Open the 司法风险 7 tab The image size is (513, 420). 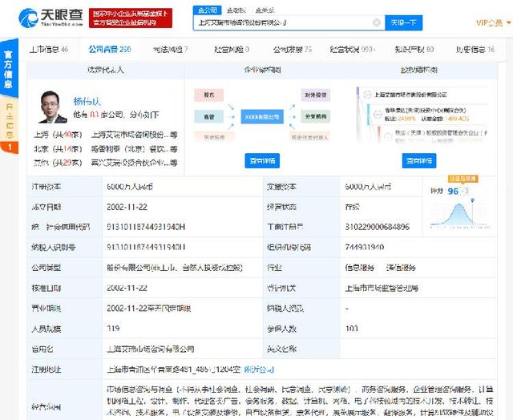[170, 50]
